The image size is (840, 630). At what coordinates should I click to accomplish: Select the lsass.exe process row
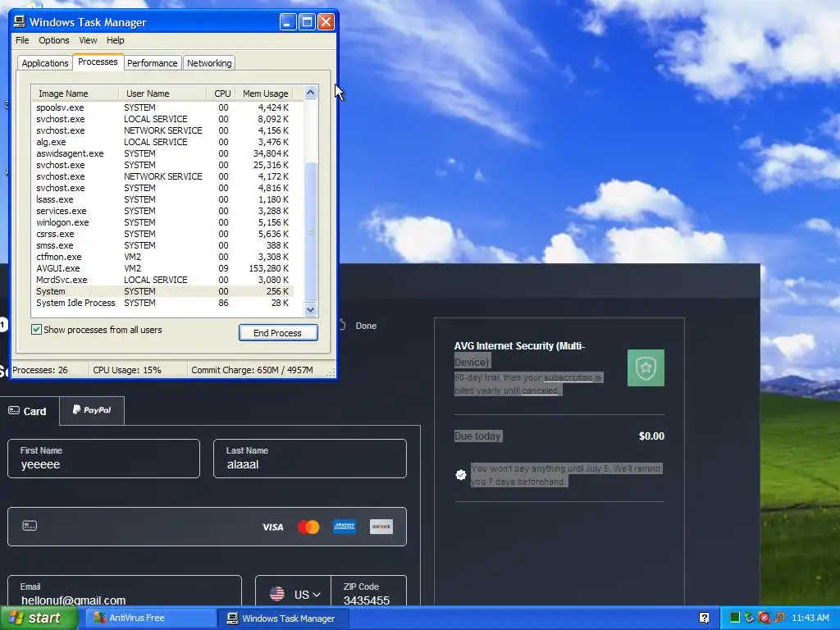[x=162, y=199]
